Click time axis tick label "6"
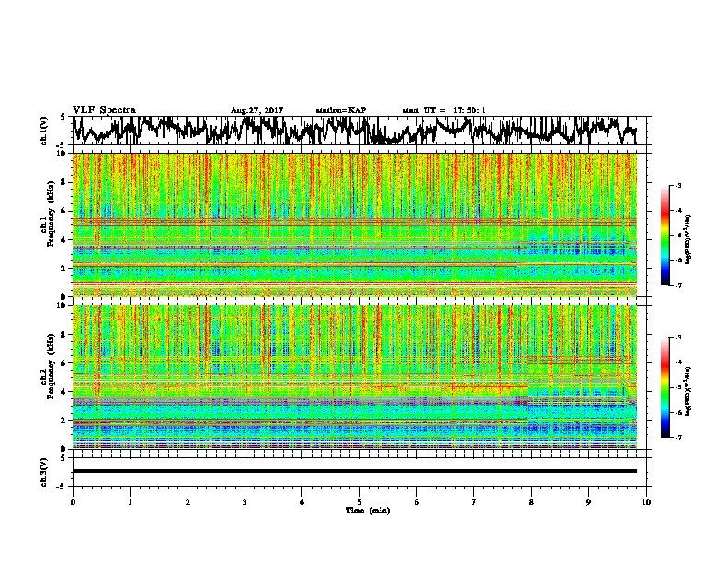 [417, 501]
